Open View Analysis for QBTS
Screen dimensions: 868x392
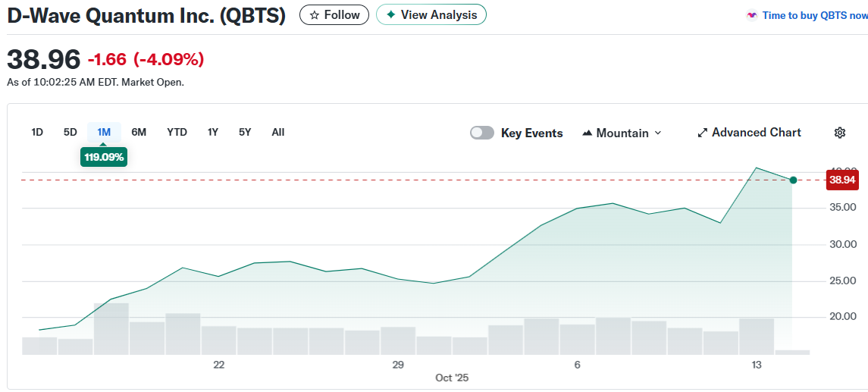tap(431, 15)
